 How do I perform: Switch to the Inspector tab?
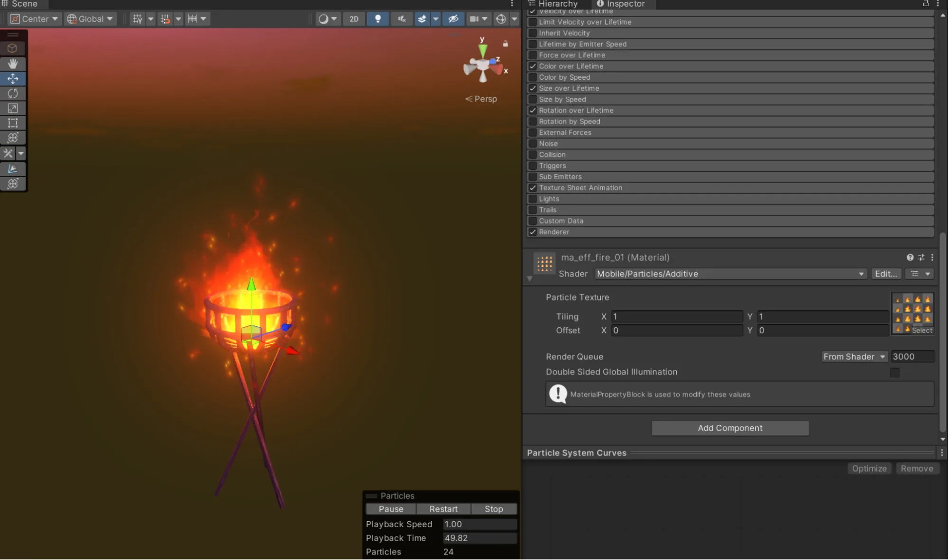pos(621,4)
